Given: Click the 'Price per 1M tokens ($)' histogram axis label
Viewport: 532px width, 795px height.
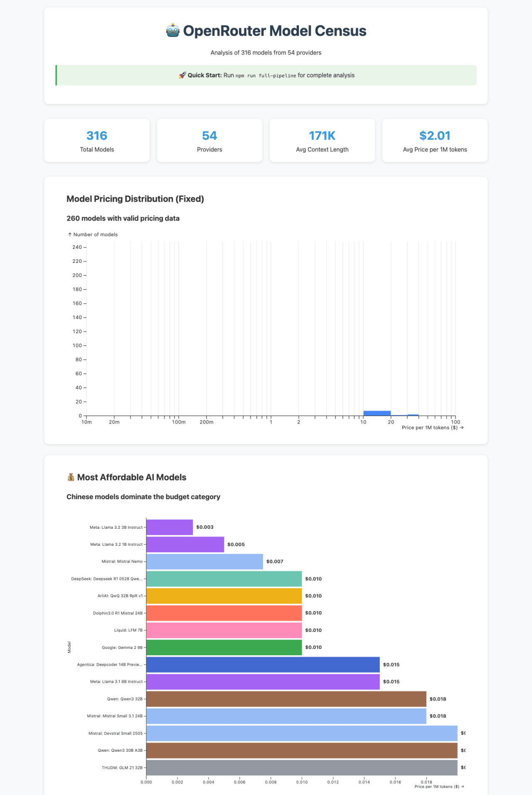Looking at the screenshot, I should pos(433,428).
